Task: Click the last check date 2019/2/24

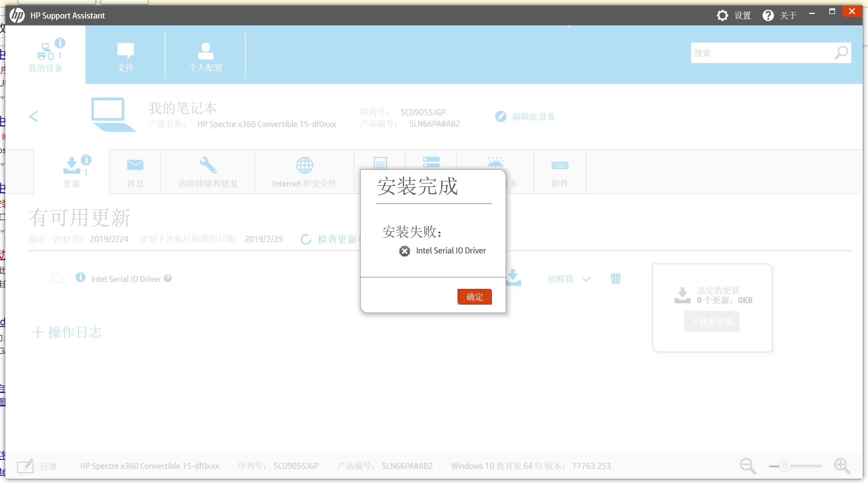Action: [x=109, y=239]
